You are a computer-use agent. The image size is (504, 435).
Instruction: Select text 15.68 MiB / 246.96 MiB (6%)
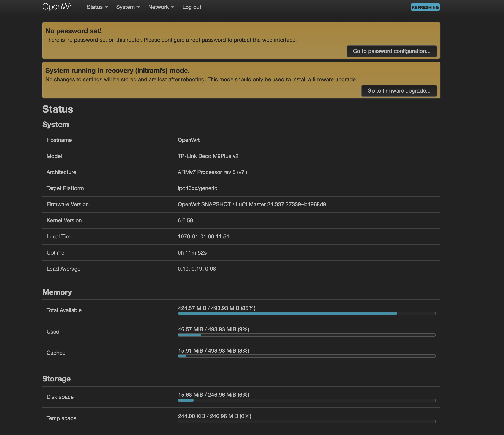tap(213, 395)
